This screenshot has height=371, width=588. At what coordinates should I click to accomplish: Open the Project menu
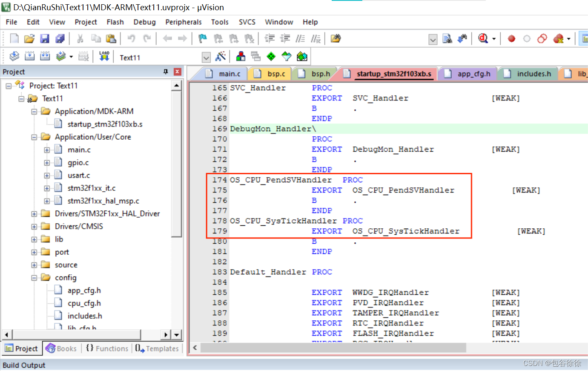tap(86, 22)
